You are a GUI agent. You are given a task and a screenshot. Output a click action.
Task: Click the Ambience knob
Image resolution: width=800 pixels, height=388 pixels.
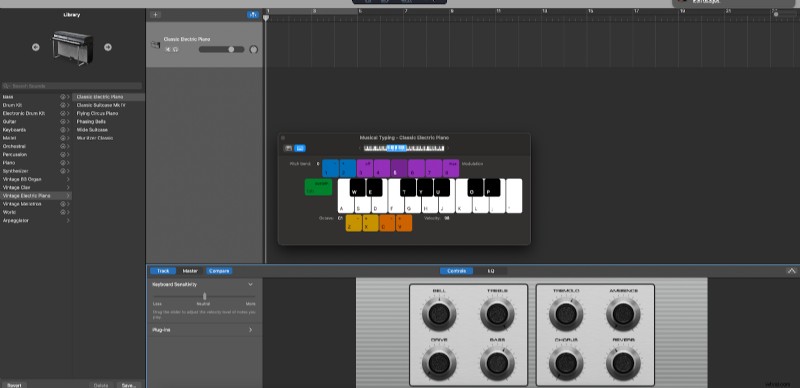coord(623,314)
